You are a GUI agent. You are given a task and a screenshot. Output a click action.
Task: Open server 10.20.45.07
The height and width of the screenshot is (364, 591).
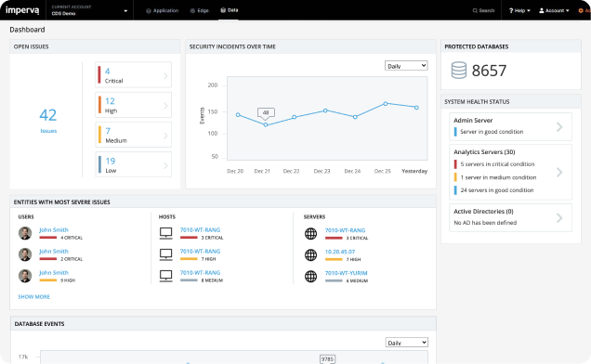[340, 252]
